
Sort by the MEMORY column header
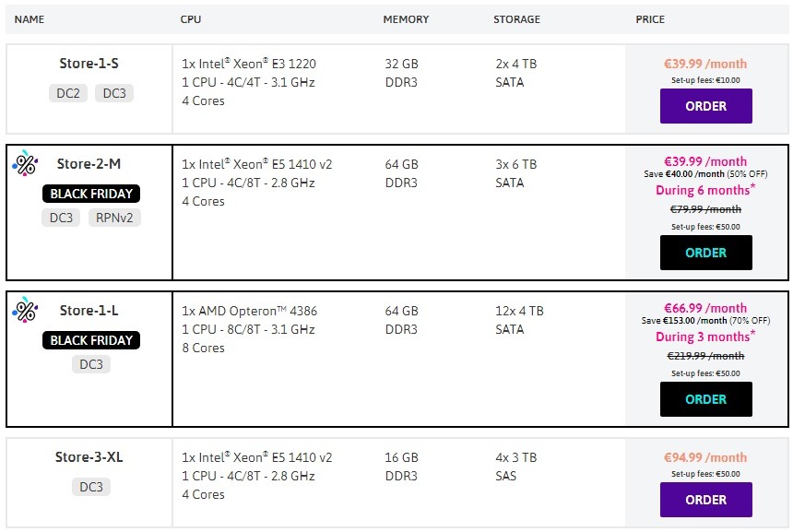(406, 19)
